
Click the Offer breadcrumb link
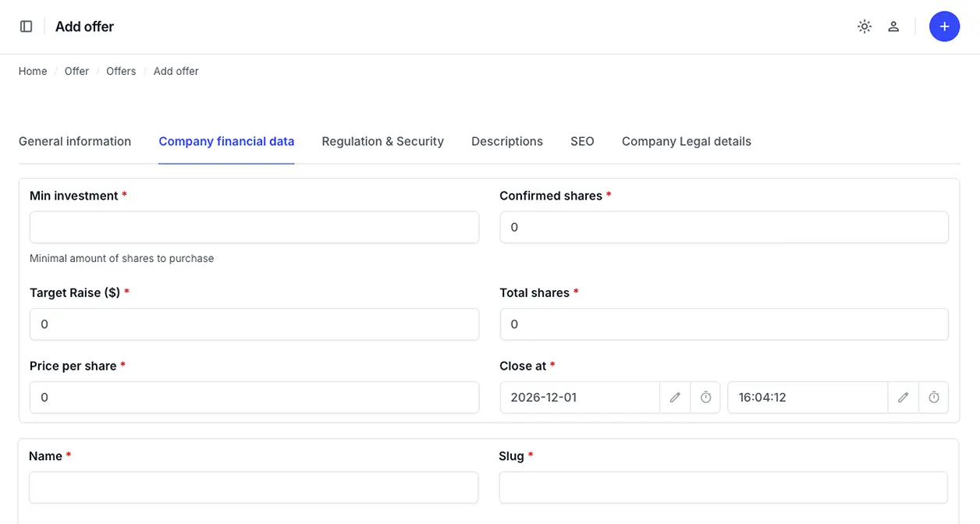tap(76, 71)
